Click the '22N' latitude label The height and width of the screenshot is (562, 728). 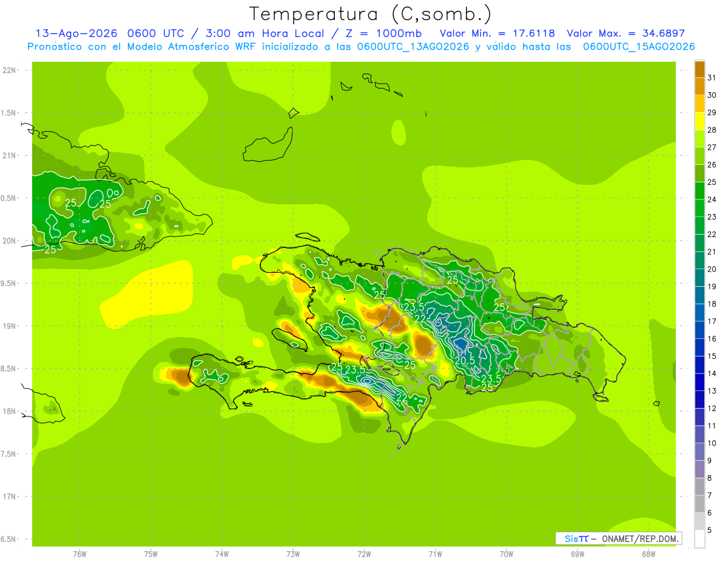(x=9, y=70)
